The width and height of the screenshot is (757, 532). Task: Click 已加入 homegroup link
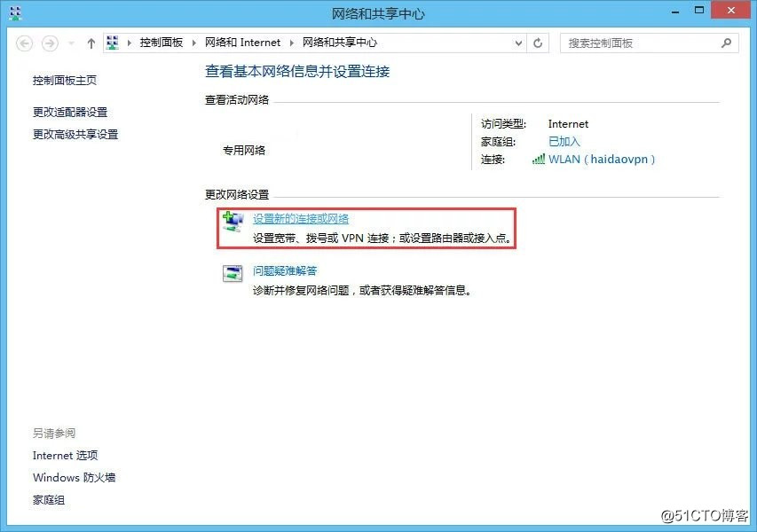(564, 141)
